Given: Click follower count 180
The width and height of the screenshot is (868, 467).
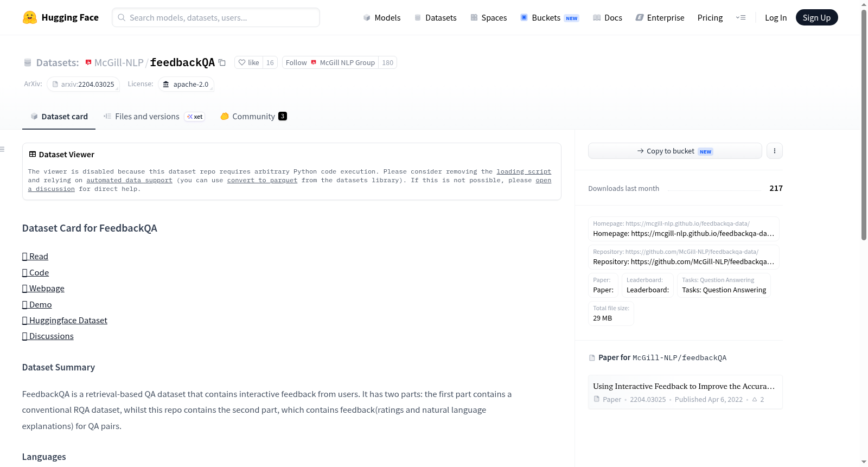Looking at the screenshot, I should pos(387,62).
